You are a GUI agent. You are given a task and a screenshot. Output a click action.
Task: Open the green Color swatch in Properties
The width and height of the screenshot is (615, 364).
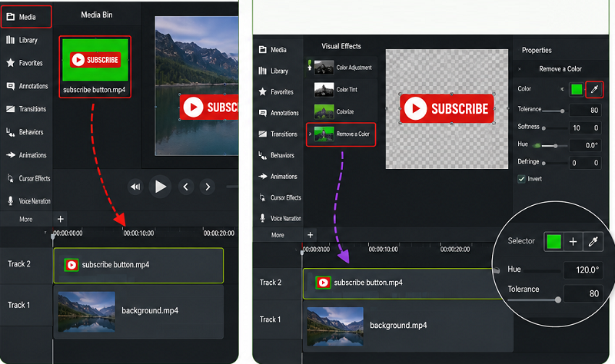point(577,89)
